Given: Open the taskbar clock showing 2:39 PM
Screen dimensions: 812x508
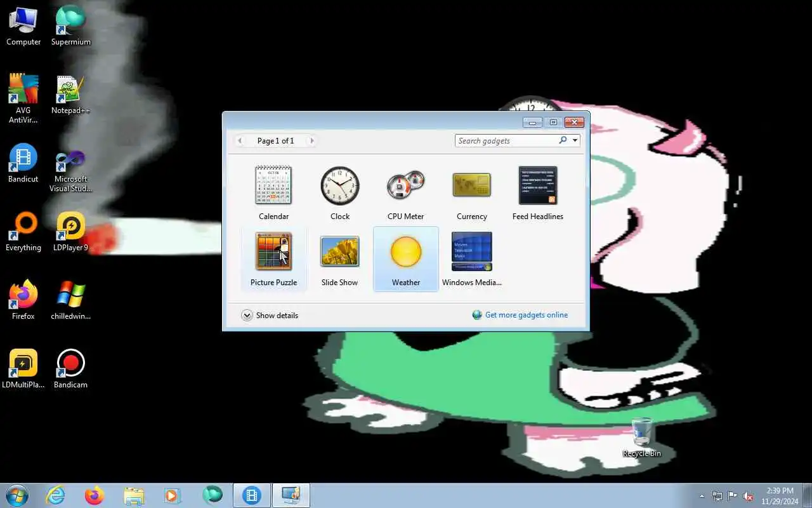Looking at the screenshot, I should pos(780,496).
